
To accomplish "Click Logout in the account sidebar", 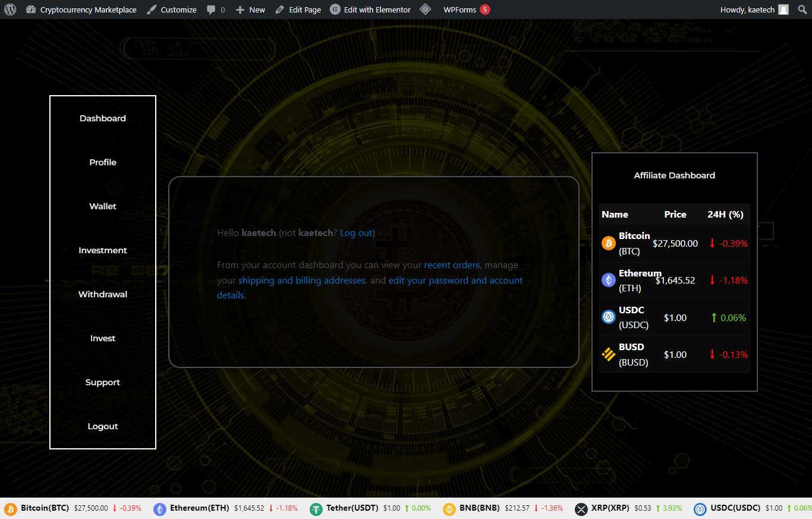I will [x=103, y=426].
